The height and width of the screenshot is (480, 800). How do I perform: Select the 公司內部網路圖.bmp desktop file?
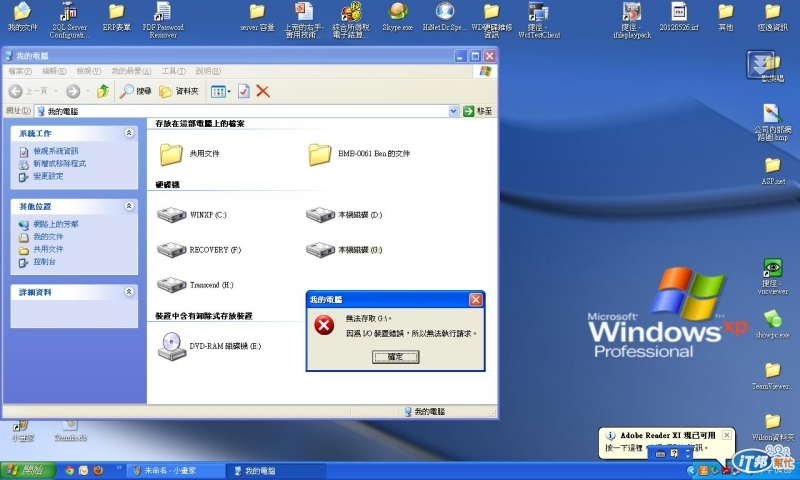click(772, 122)
